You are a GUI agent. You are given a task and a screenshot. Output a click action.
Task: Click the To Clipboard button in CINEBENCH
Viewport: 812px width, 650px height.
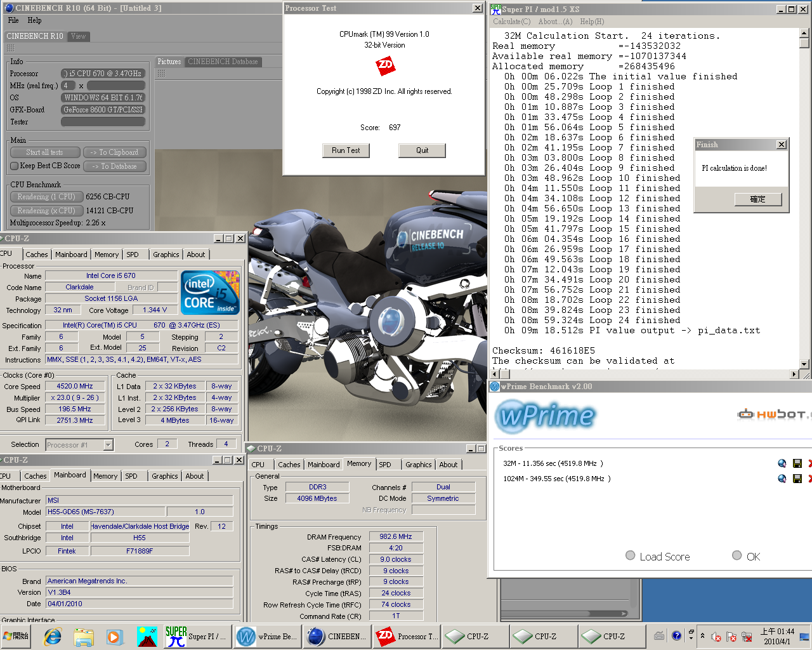(115, 152)
